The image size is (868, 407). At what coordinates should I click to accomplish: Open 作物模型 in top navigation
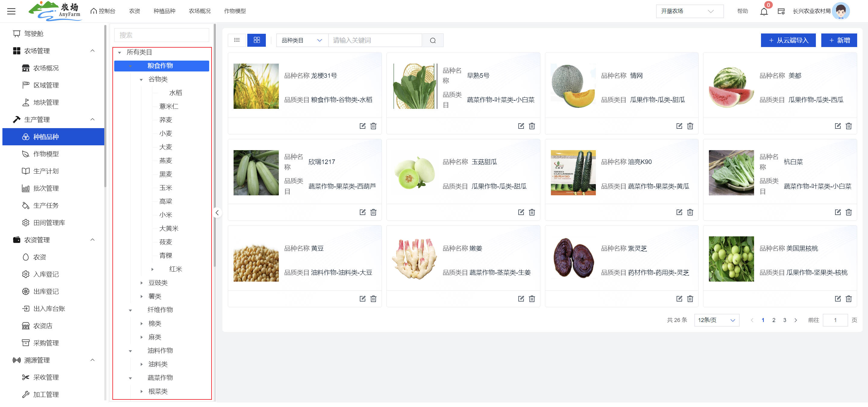point(235,11)
